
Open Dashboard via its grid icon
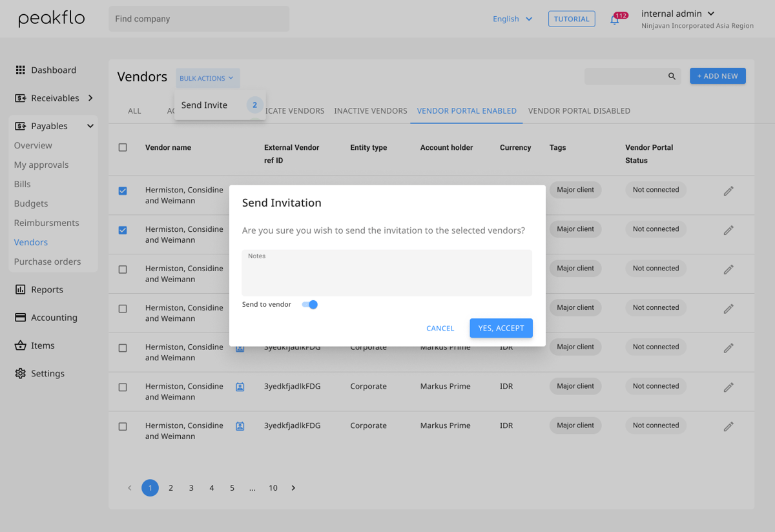[21, 70]
